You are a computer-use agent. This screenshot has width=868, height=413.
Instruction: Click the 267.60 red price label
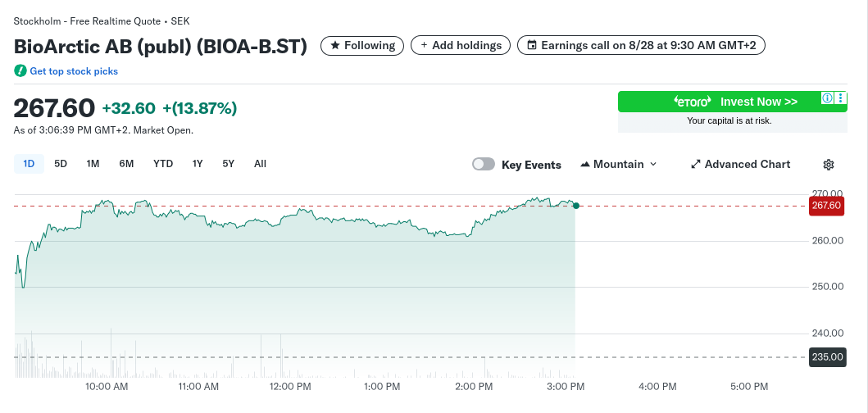[825, 206]
